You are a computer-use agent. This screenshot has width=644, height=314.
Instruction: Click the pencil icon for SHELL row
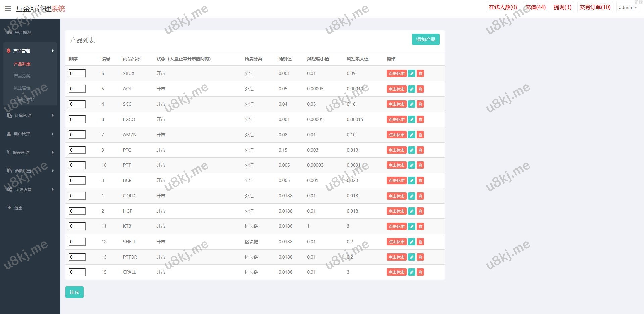click(411, 242)
